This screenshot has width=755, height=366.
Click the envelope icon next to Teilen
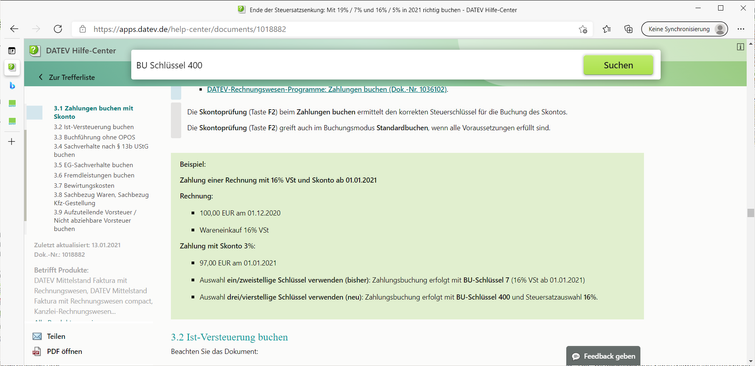point(37,336)
